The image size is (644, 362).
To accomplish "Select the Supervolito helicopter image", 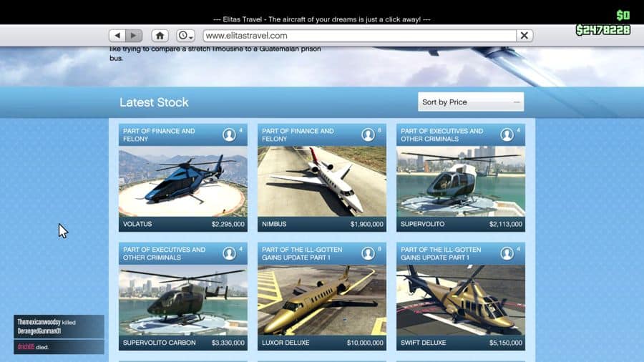I will (x=460, y=181).
